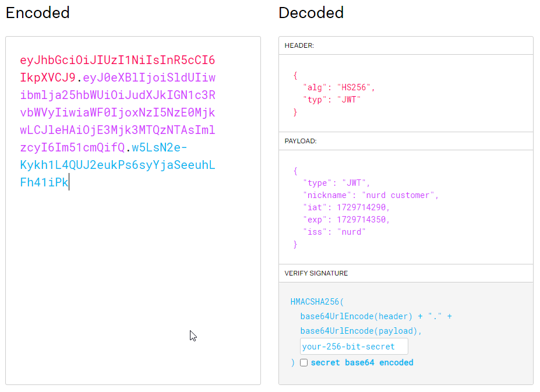The height and width of the screenshot is (392, 540).
Task: Click the HEADER: section label
Action: tap(299, 45)
